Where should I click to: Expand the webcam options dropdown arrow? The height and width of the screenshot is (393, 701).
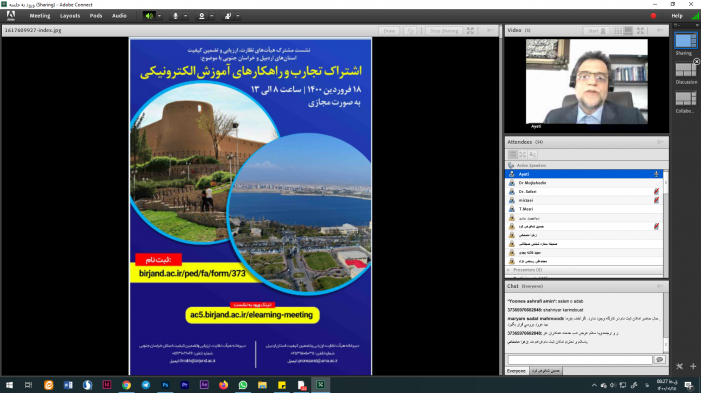[212, 16]
